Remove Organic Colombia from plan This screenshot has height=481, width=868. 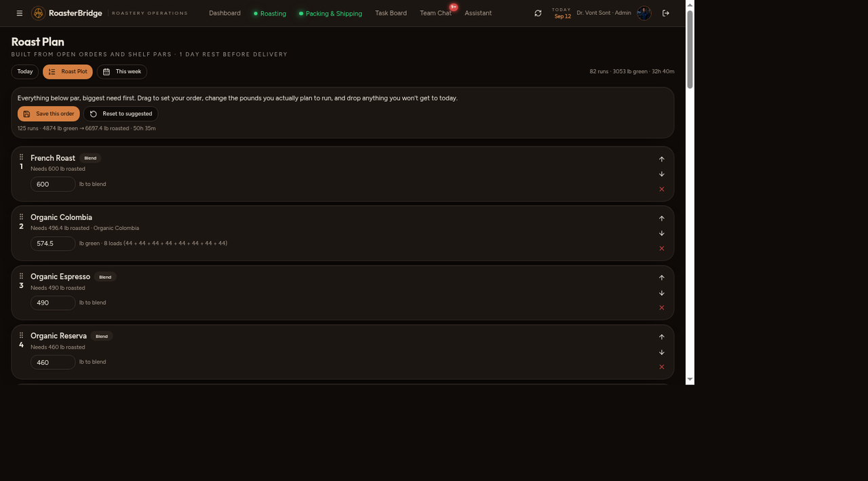pyautogui.click(x=662, y=248)
